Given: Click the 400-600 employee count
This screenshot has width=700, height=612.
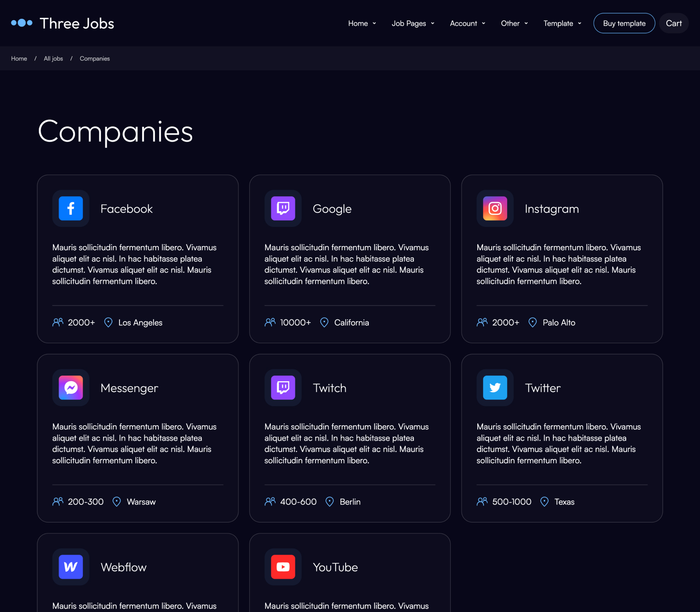Looking at the screenshot, I should (298, 502).
